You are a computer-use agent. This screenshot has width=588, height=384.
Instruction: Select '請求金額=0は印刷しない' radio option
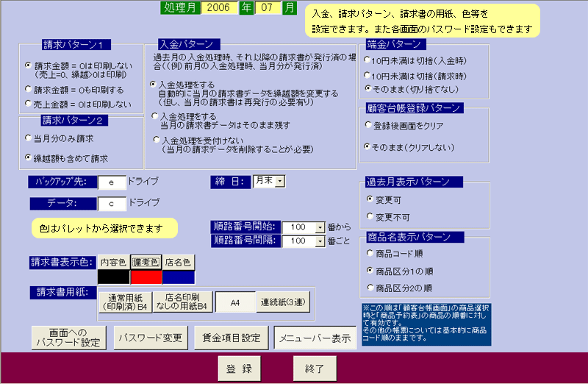point(28,65)
